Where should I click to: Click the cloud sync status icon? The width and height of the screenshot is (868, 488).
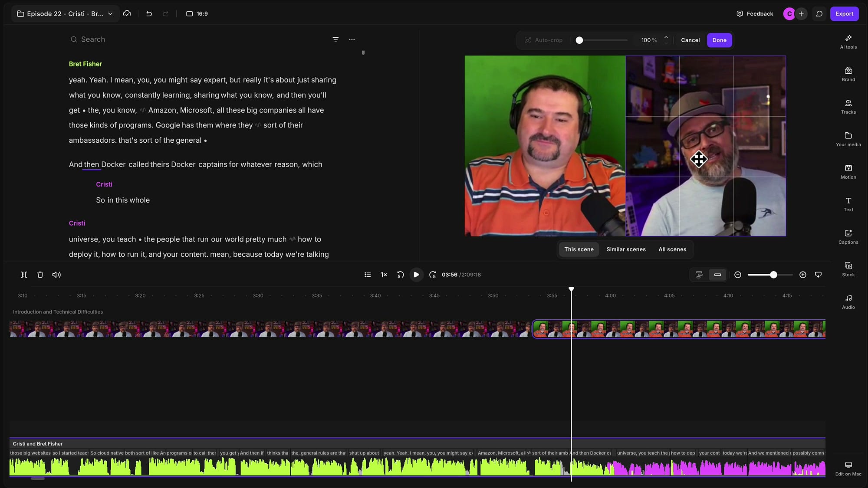(127, 13)
